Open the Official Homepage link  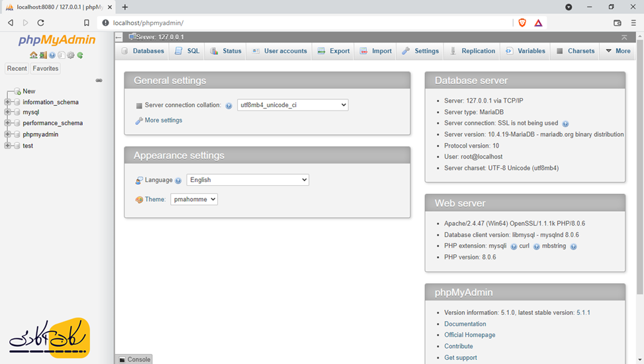pyautogui.click(x=469, y=336)
